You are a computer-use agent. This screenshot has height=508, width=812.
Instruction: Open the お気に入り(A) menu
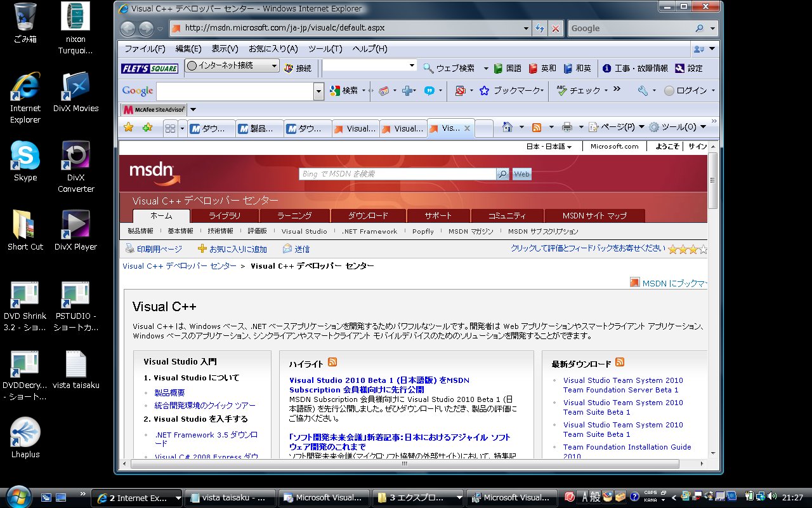click(x=273, y=49)
